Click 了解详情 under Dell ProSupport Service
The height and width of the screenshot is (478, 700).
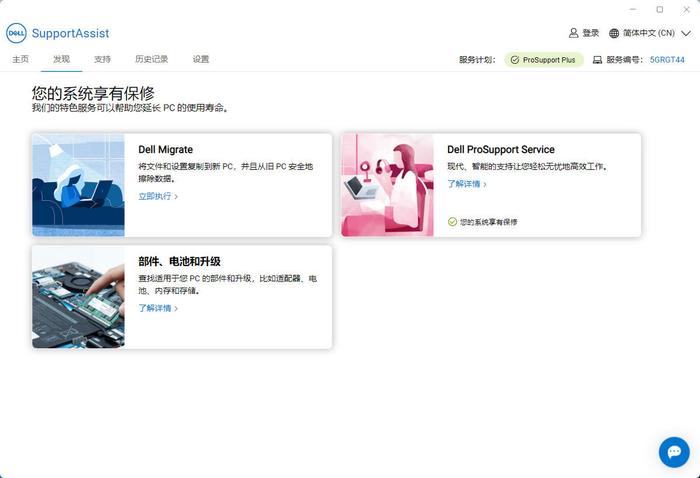point(463,184)
